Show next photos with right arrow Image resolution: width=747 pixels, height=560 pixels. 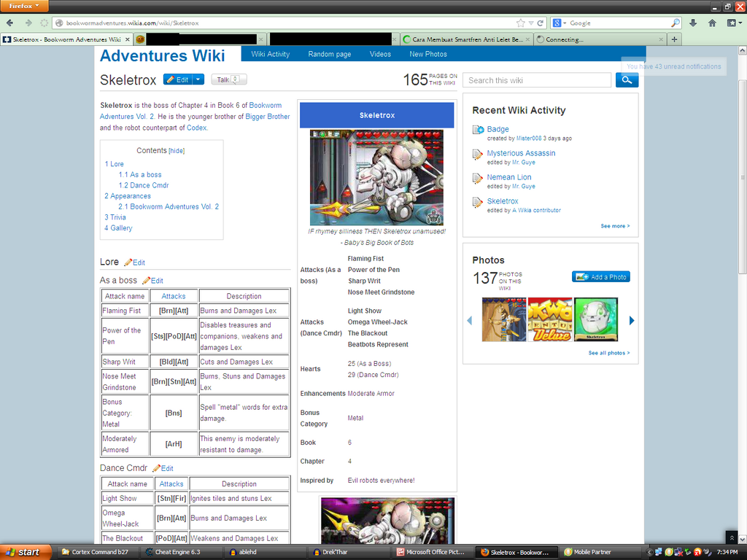click(x=632, y=321)
